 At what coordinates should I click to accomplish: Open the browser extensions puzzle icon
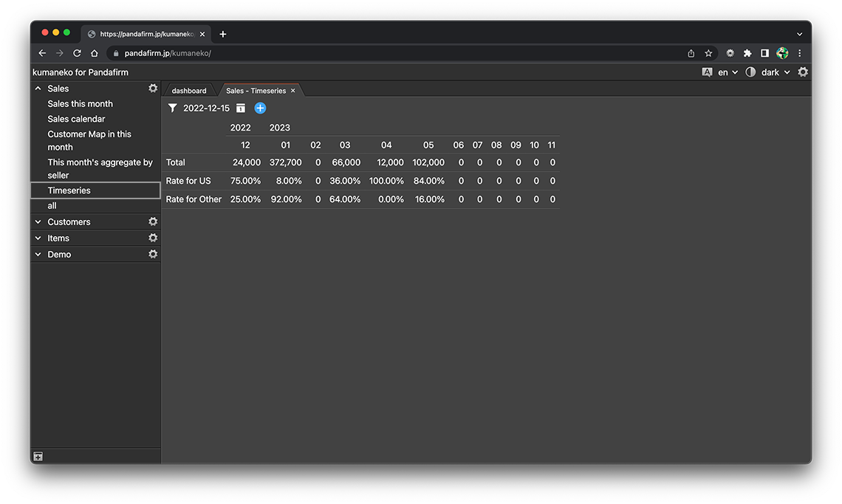(x=747, y=53)
